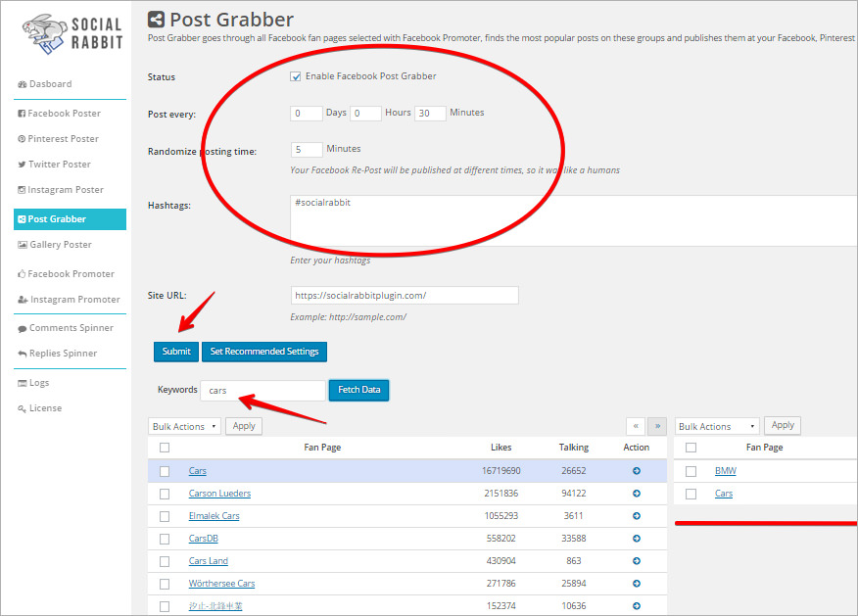
Task: Click the Twitter bird icon in sidebar
Action: point(22,165)
